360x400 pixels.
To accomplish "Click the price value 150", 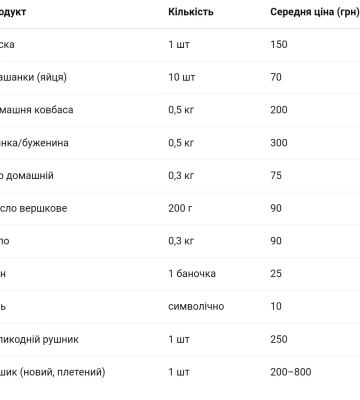I will pos(279,44).
